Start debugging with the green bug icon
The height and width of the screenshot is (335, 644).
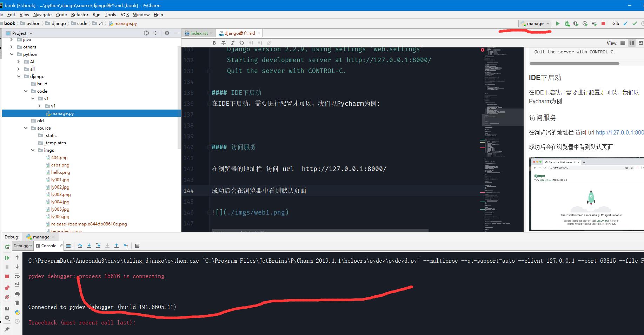[567, 24]
